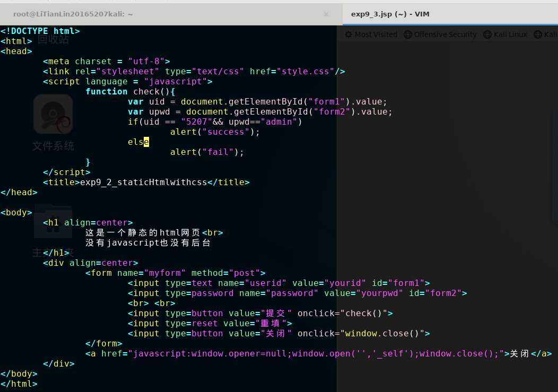Place cursor on the <!DOCTYPE html> line
The height and width of the screenshot is (392, 558).
40,31
